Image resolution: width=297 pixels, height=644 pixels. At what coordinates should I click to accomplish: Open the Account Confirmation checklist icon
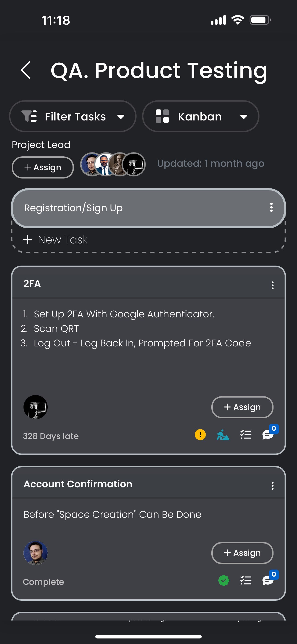(x=246, y=580)
